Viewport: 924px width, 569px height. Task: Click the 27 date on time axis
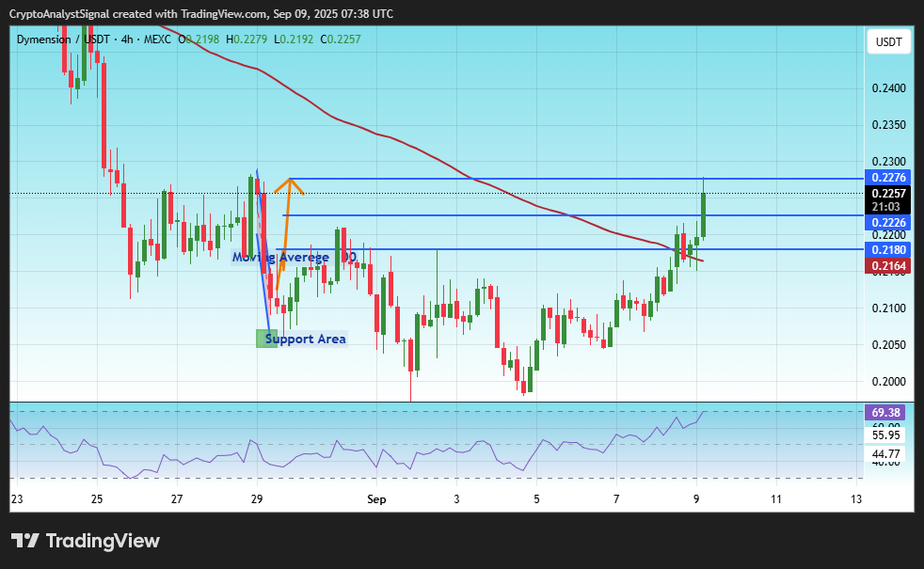pyautogui.click(x=177, y=498)
